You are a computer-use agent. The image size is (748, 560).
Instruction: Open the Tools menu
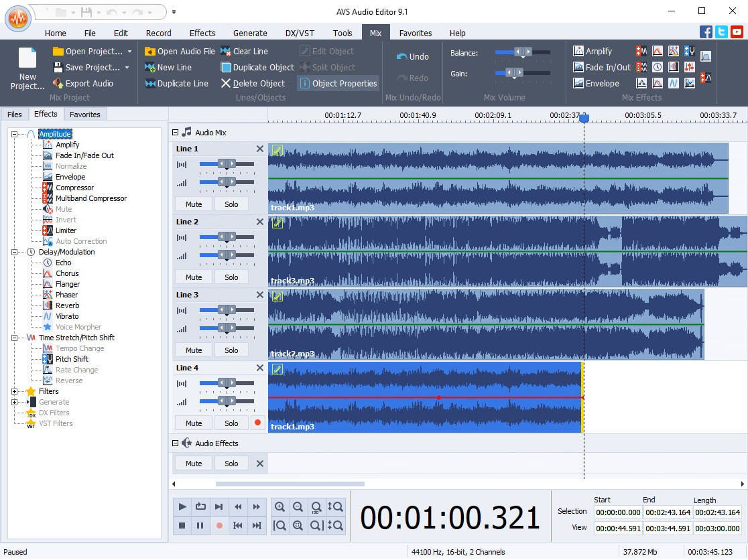[342, 32]
